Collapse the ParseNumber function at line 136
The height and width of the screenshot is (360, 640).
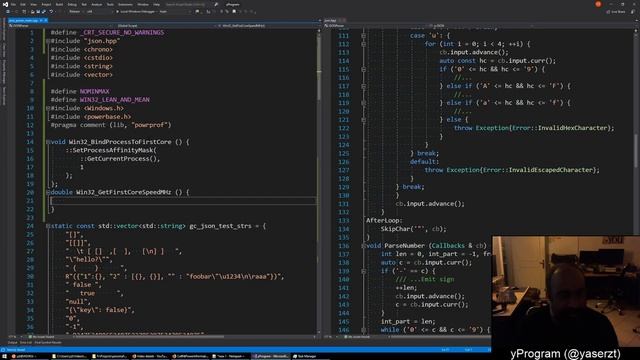tap(363, 246)
